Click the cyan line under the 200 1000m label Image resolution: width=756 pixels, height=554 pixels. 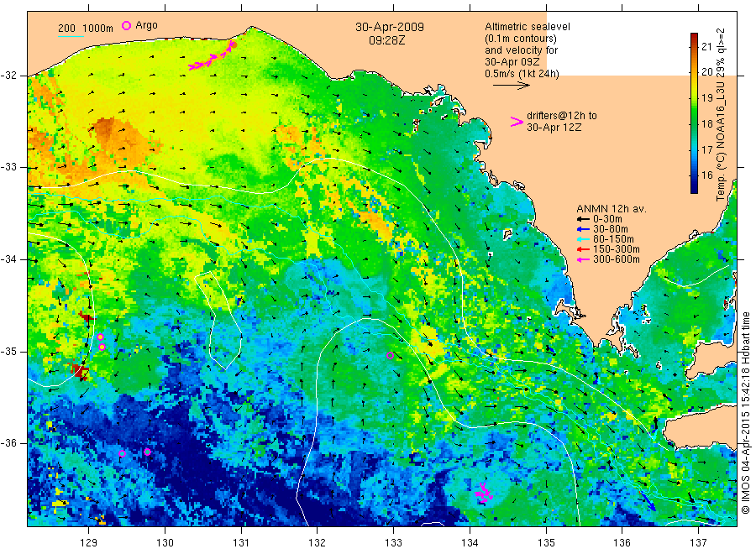coord(71,35)
